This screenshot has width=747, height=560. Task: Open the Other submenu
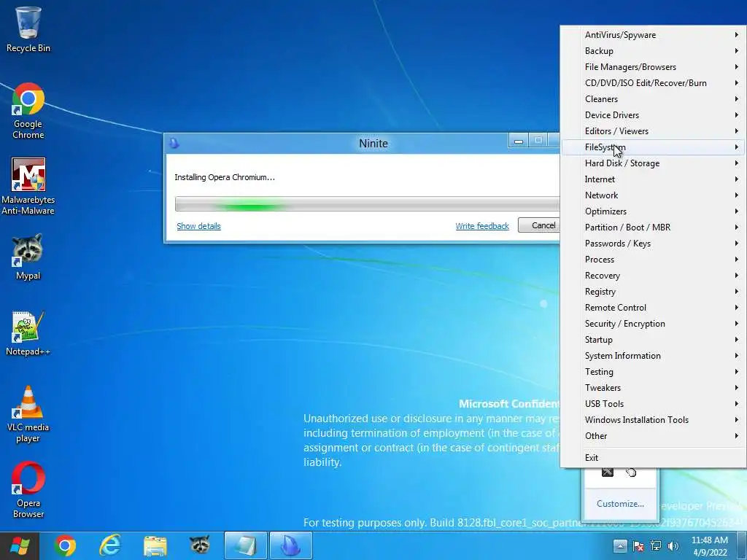[x=652, y=436]
